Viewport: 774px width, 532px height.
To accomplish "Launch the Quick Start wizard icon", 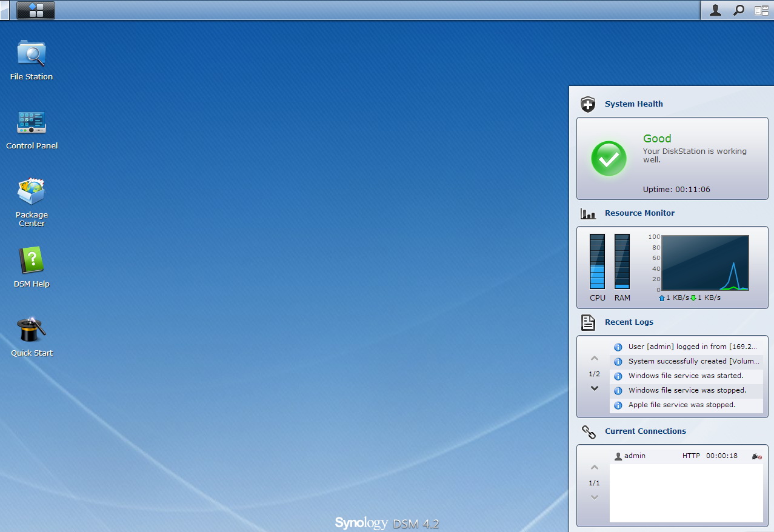I will (32, 337).
